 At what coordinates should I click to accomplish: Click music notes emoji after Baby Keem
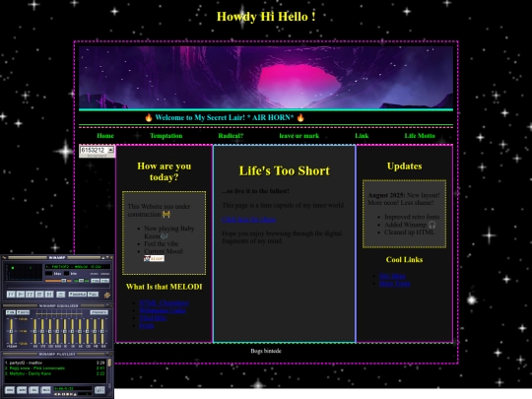[164, 235]
